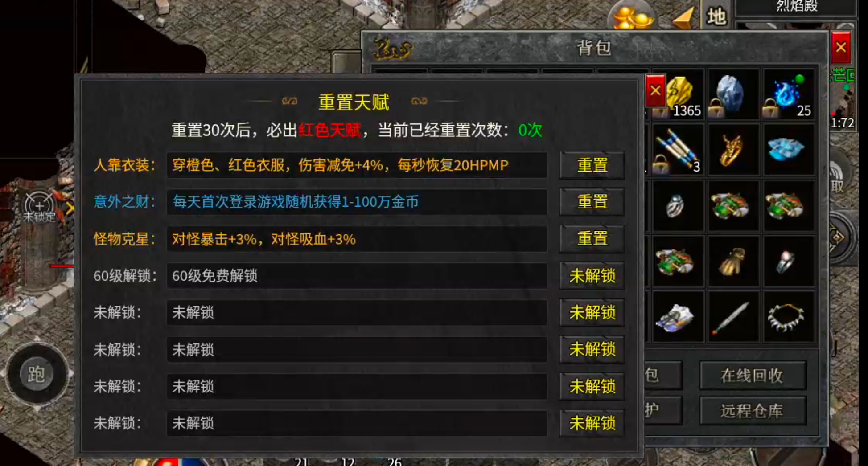Reset the 意外之财 talent
Viewport: 868px width, 466px height.
pyautogui.click(x=592, y=202)
